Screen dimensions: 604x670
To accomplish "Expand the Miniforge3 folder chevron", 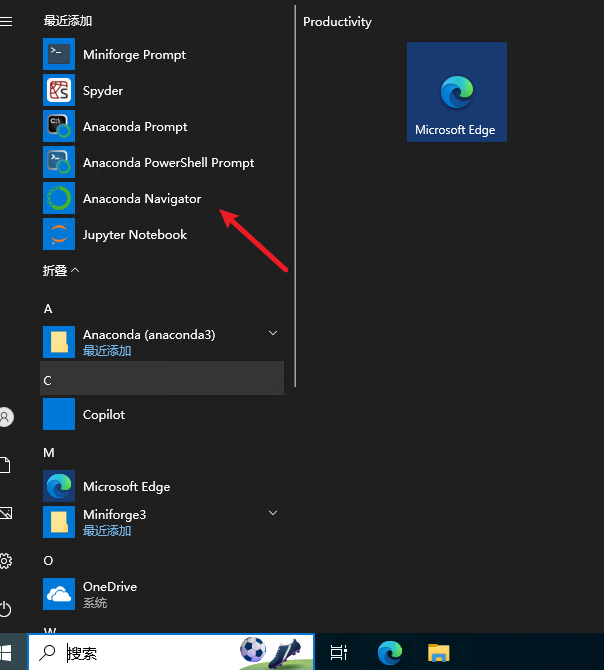I will click(x=273, y=513).
